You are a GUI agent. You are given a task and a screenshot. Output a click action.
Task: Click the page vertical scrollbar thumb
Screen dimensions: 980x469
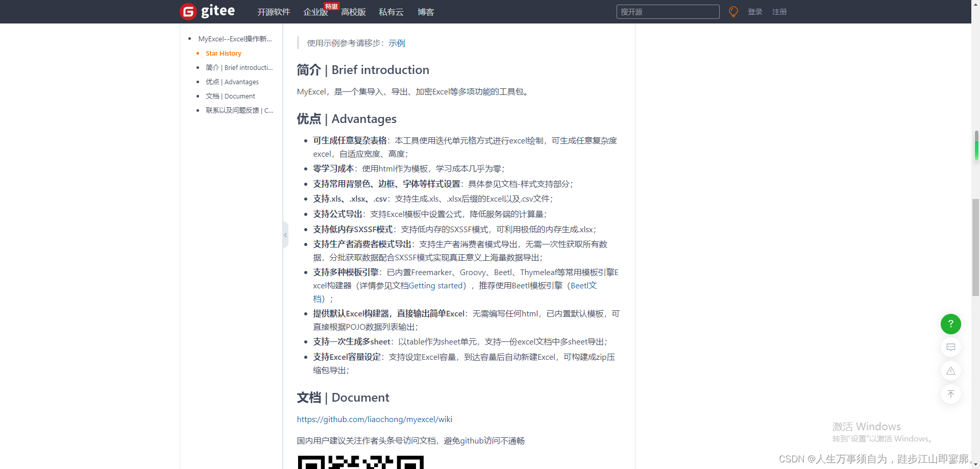[x=975, y=247]
